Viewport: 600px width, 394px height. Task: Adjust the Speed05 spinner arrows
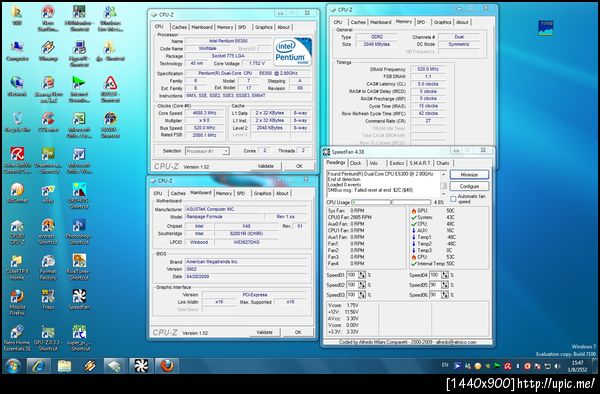(x=444, y=285)
